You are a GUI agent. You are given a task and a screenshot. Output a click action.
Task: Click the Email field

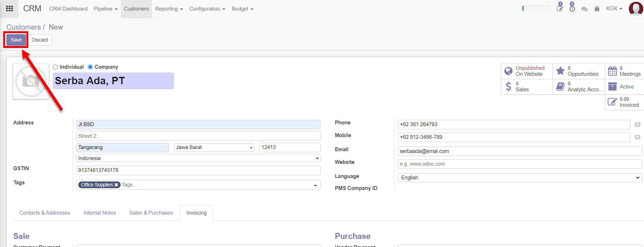pos(520,151)
